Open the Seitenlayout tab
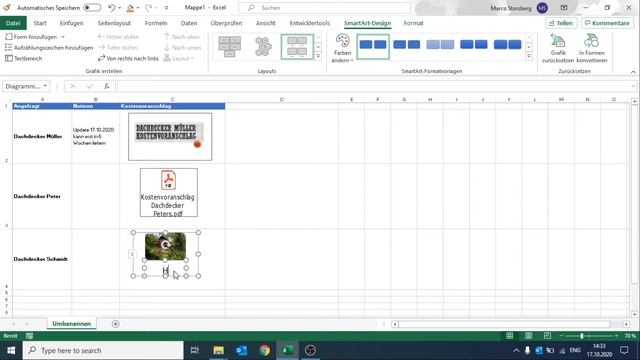 point(114,23)
